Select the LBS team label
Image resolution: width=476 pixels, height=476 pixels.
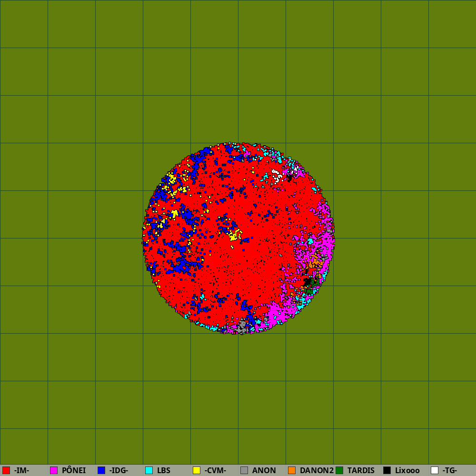point(164,471)
